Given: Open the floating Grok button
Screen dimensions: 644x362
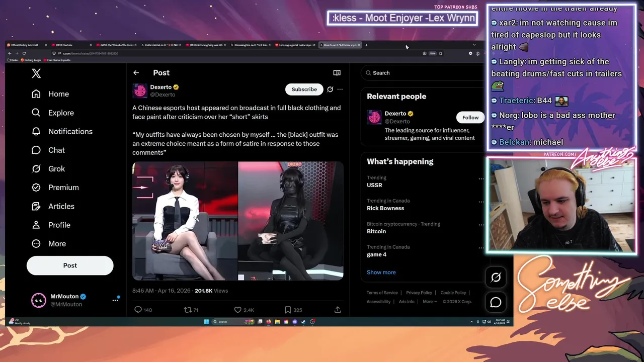Looking at the screenshot, I should (x=496, y=277).
